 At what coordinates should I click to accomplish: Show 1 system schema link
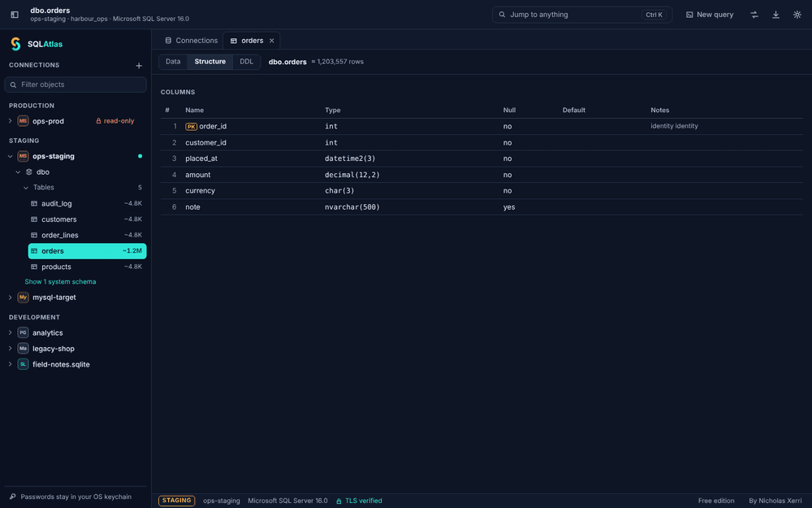coord(60,282)
